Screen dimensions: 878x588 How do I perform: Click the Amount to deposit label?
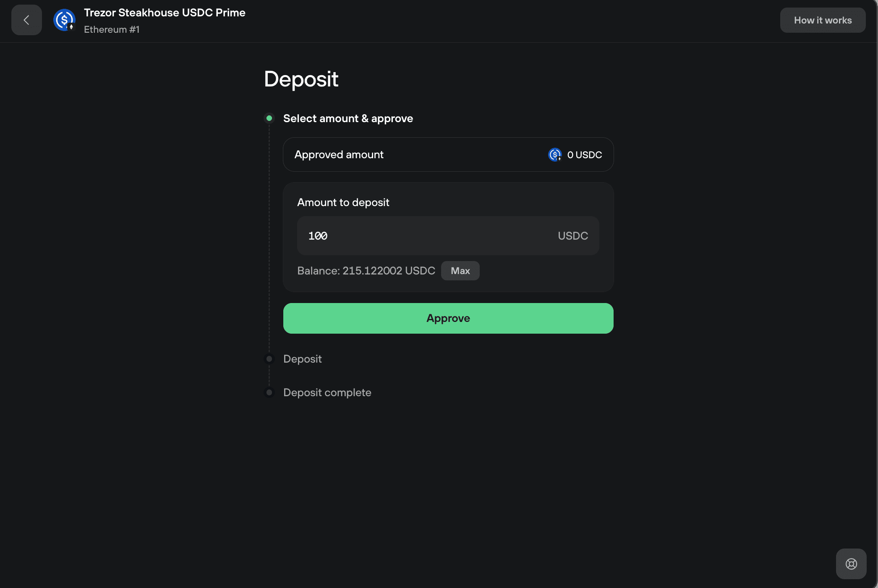coord(343,202)
